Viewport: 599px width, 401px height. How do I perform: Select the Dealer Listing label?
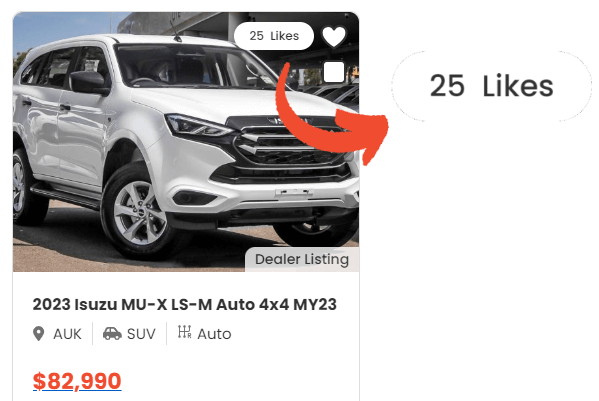(x=302, y=259)
